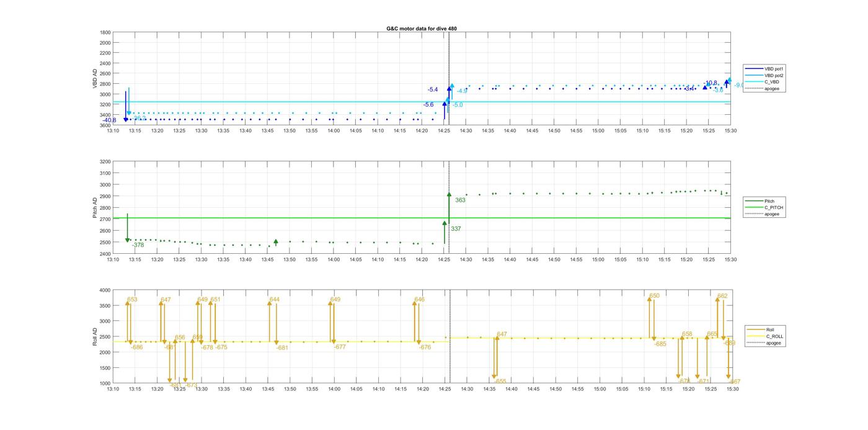Click the '-676' roll data label
The height and width of the screenshot is (430, 868).
(x=425, y=347)
